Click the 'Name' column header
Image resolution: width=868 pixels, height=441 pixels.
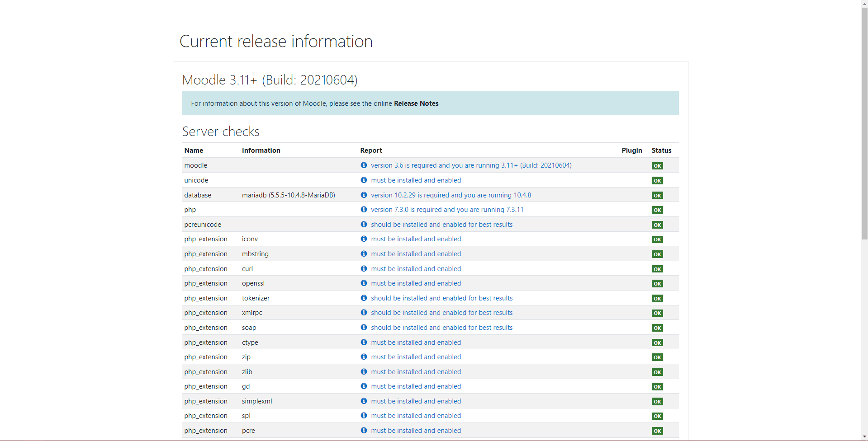194,150
